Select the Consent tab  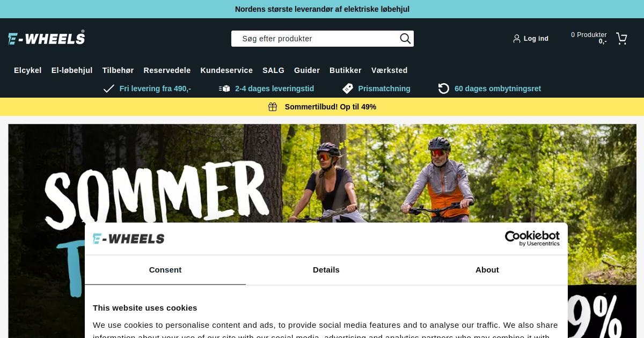point(165,270)
